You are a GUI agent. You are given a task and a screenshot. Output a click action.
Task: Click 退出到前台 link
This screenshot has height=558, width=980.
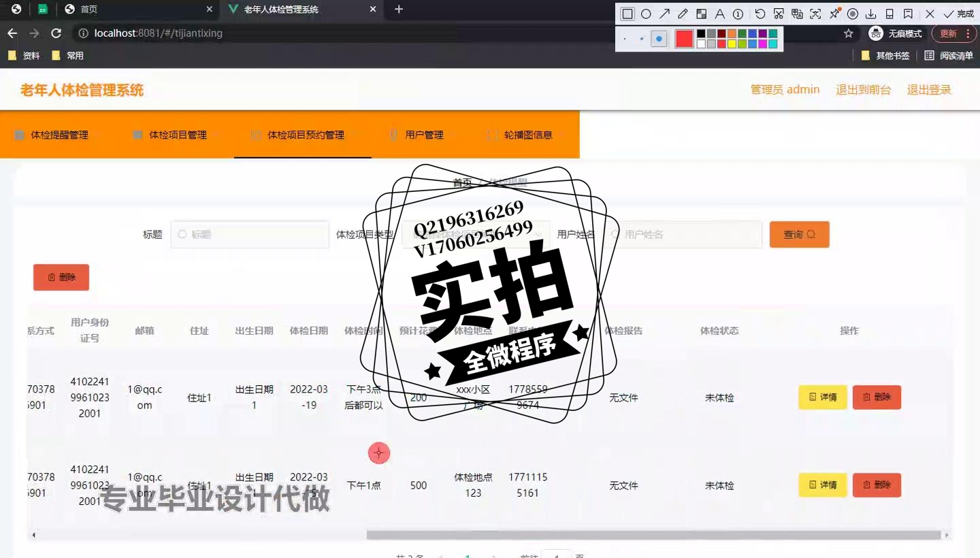pyautogui.click(x=863, y=90)
